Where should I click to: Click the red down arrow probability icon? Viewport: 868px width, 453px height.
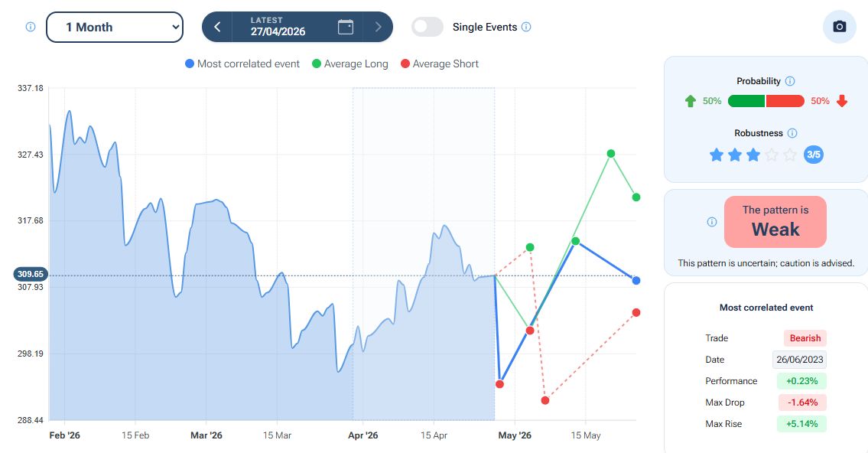click(x=842, y=101)
